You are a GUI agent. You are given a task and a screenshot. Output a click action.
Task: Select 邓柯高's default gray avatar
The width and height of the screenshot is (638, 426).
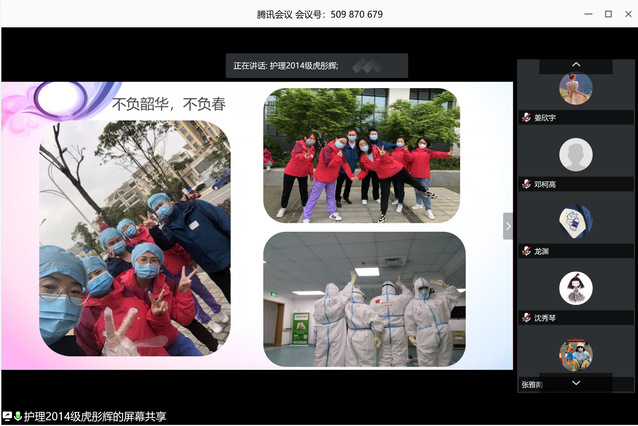[575, 155]
